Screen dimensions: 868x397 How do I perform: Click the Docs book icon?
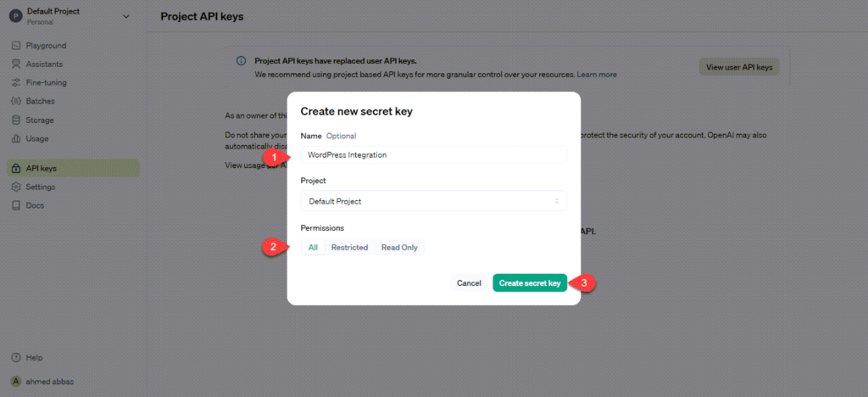pos(17,205)
